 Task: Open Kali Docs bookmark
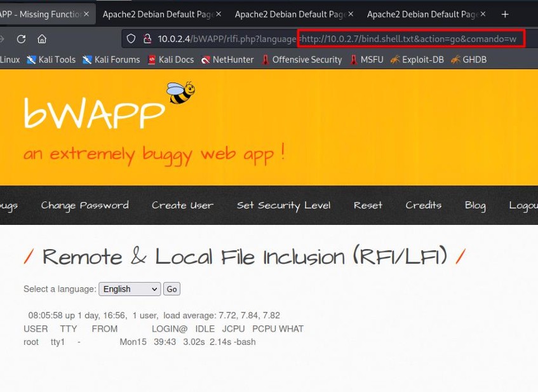[x=170, y=60]
